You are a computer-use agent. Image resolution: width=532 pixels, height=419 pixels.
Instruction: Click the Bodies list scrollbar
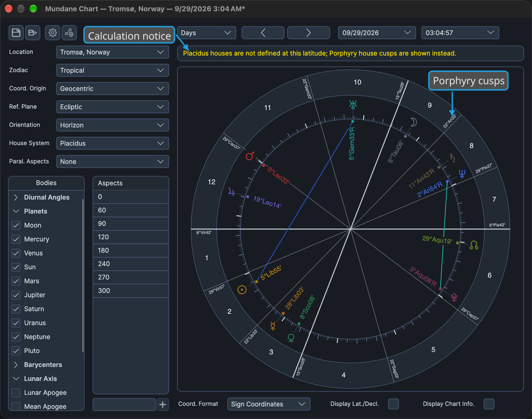(x=83, y=276)
